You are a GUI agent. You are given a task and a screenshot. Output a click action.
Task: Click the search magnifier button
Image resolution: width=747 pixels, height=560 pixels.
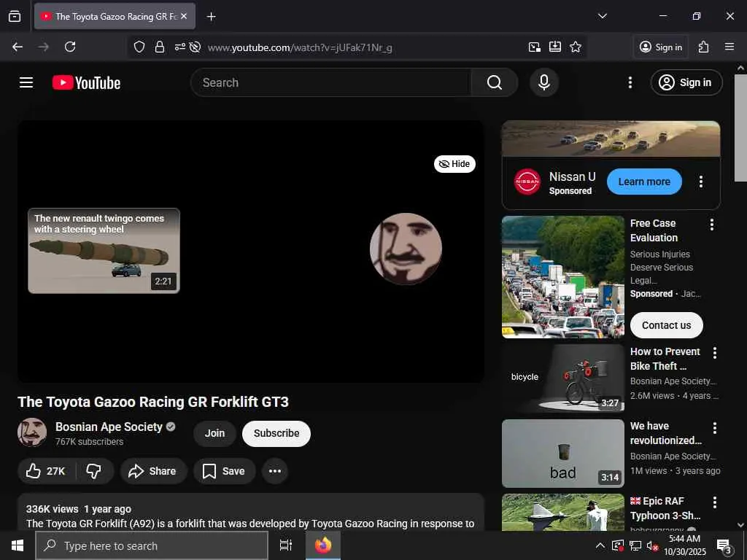click(495, 82)
